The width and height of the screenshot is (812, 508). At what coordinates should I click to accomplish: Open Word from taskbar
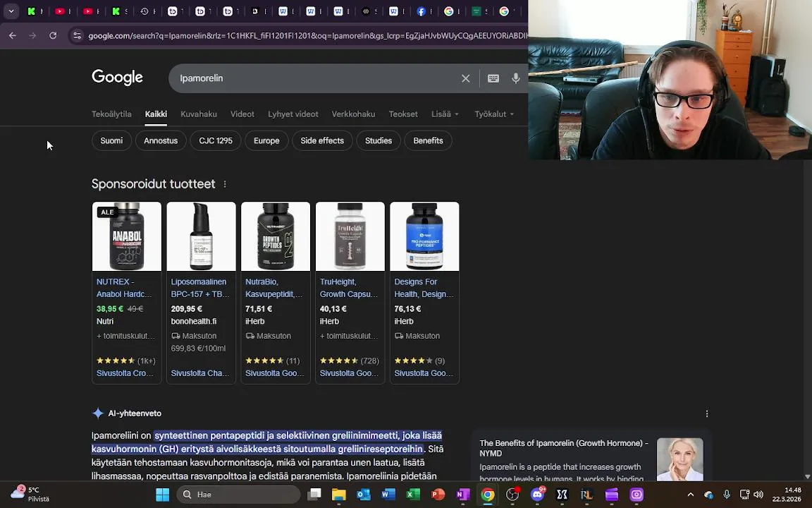coord(388,495)
